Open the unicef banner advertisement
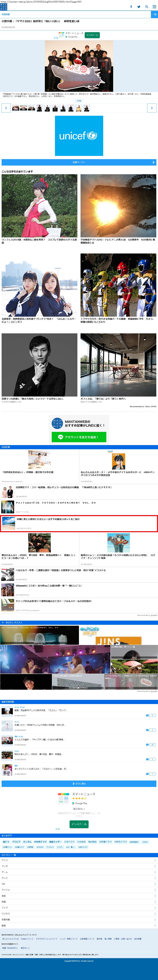Screen dimensions: 158x980 tap(79, 136)
